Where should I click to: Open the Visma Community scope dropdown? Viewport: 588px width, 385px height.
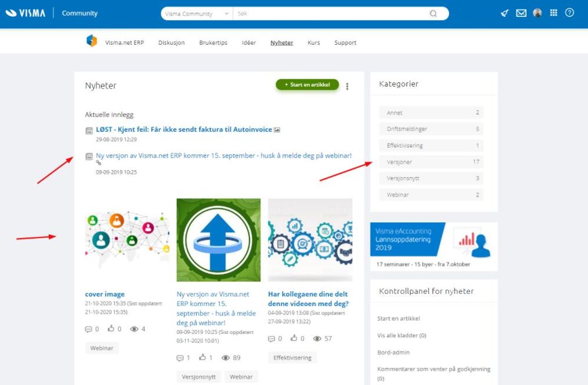click(x=197, y=14)
